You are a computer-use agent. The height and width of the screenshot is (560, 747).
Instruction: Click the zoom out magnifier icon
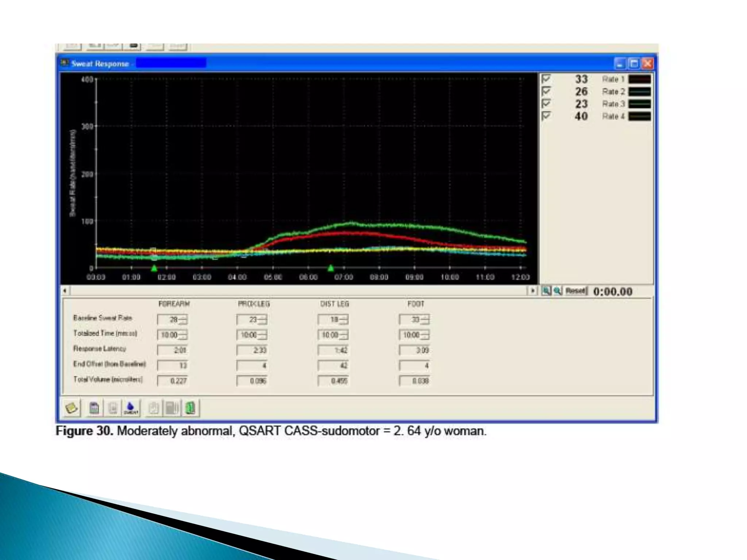click(557, 291)
